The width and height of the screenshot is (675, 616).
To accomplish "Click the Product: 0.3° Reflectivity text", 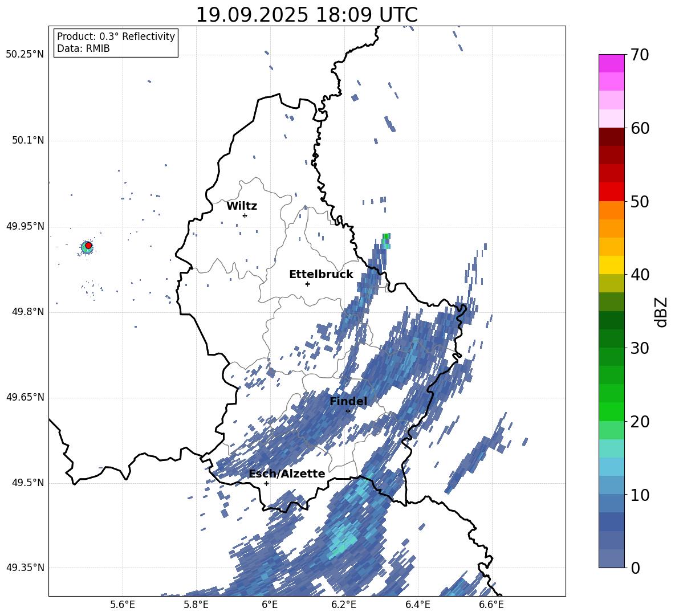I will [116, 36].
